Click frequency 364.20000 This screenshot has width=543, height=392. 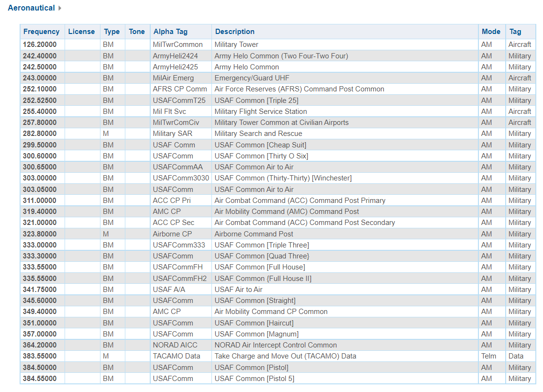point(40,345)
